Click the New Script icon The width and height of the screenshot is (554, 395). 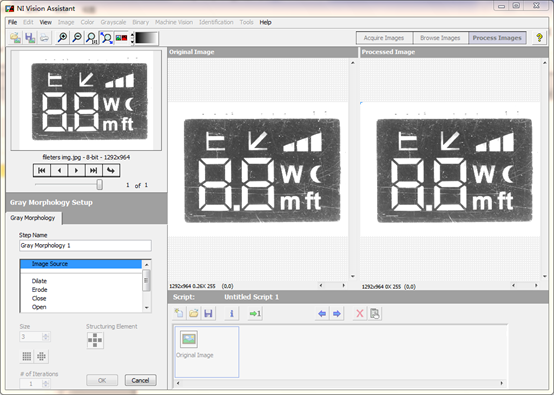click(x=179, y=313)
